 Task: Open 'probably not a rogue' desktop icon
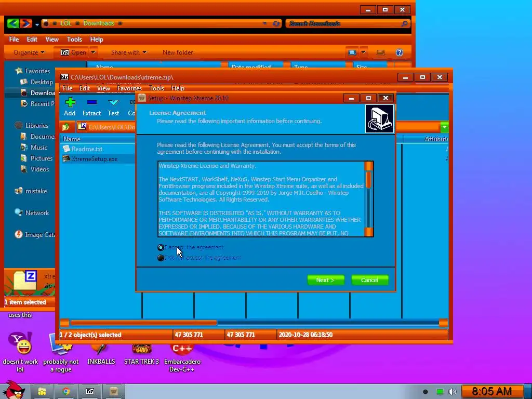pos(61,353)
